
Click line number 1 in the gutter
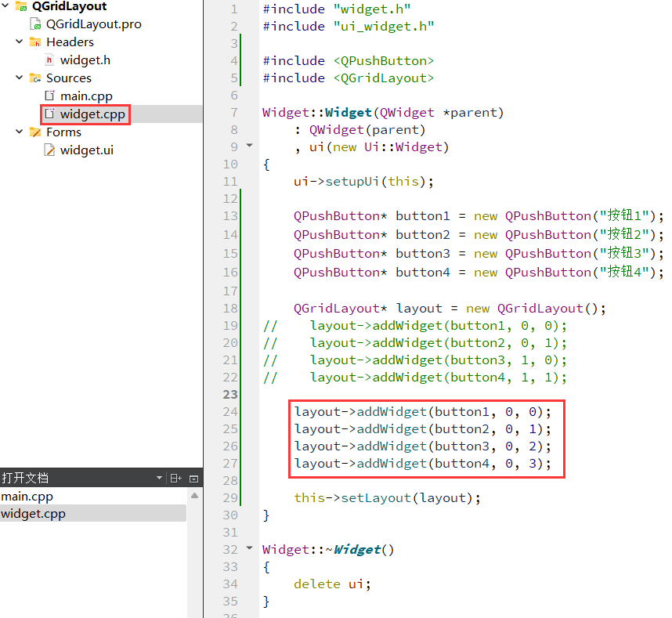click(x=234, y=9)
